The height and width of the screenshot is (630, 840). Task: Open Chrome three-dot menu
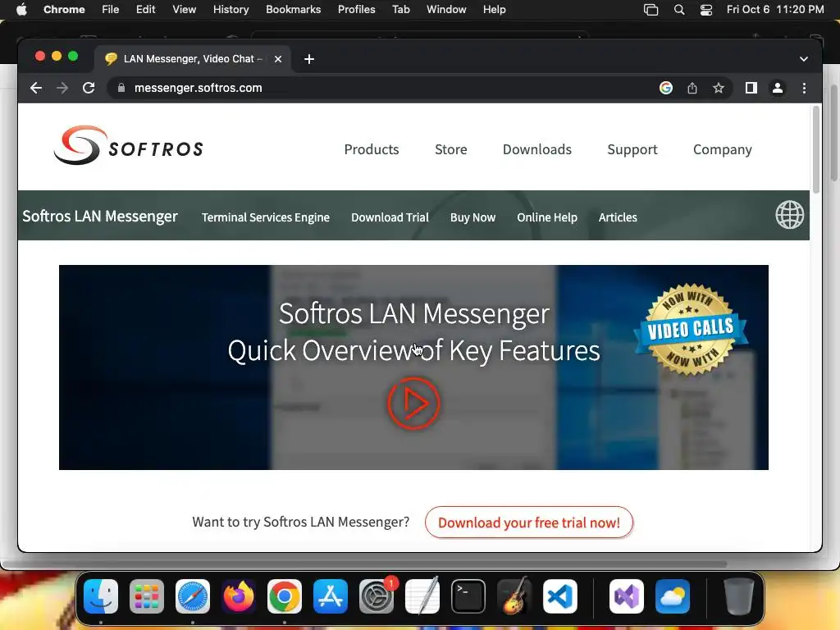coord(804,88)
